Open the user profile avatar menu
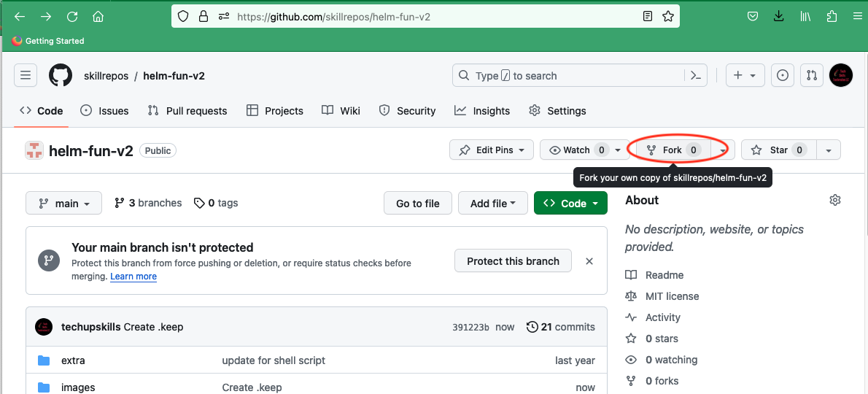 (841, 75)
